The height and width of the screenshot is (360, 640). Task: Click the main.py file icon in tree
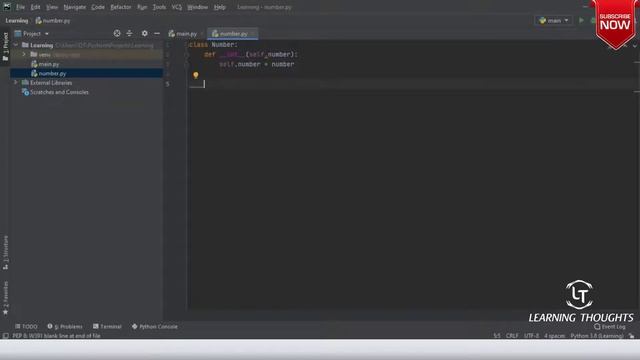coord(34,64)
